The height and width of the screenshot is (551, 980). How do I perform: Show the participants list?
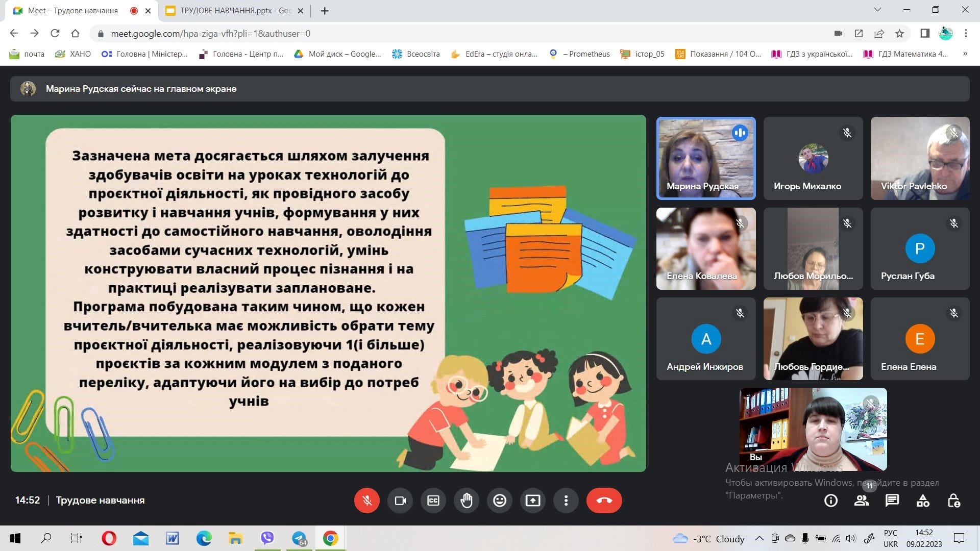pos(862,501)
